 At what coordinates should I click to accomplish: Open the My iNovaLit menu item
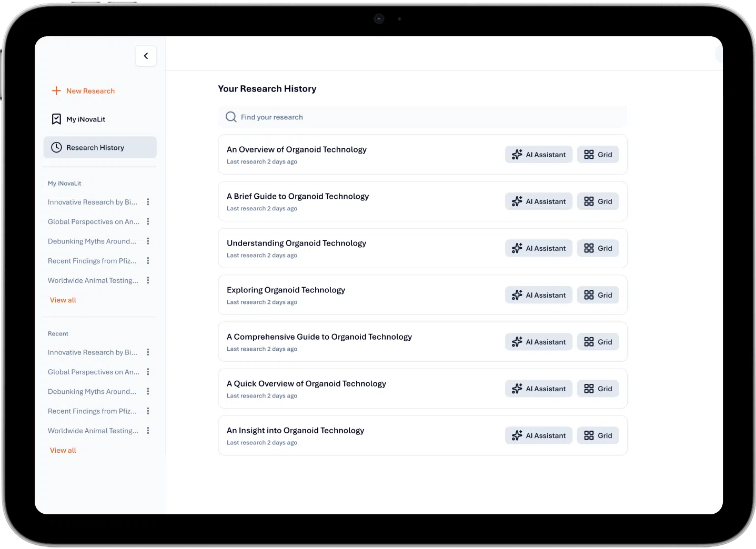[86, 119]
